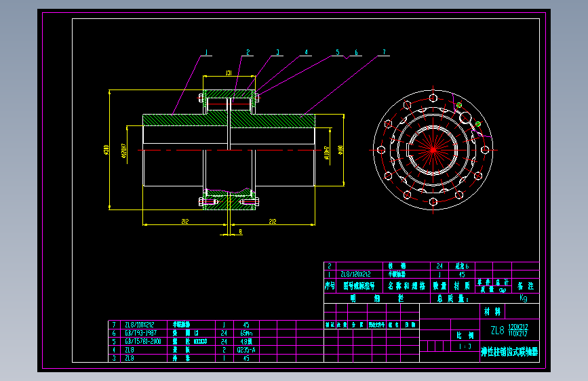Select the Φ180 diameter dimension on the right
The width and height of the screenshot is (588, 381).
pyautogui.click(x=340, y=150)
